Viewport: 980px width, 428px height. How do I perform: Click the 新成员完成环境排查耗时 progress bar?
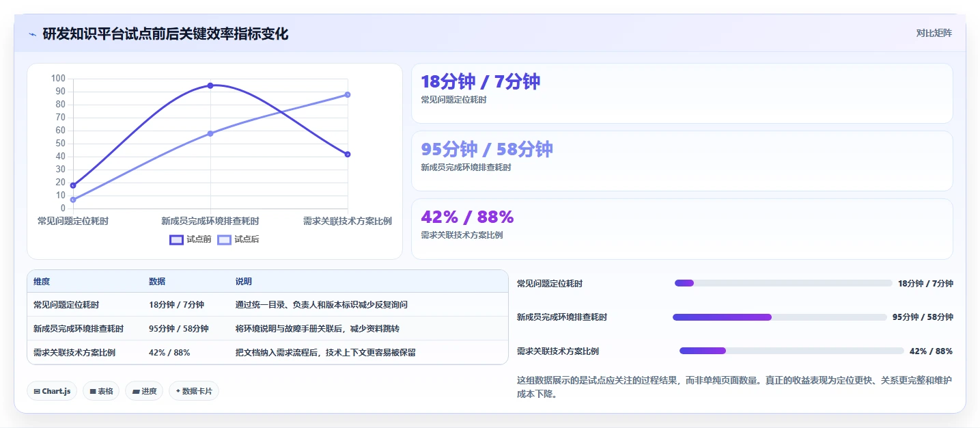[780, 317]
